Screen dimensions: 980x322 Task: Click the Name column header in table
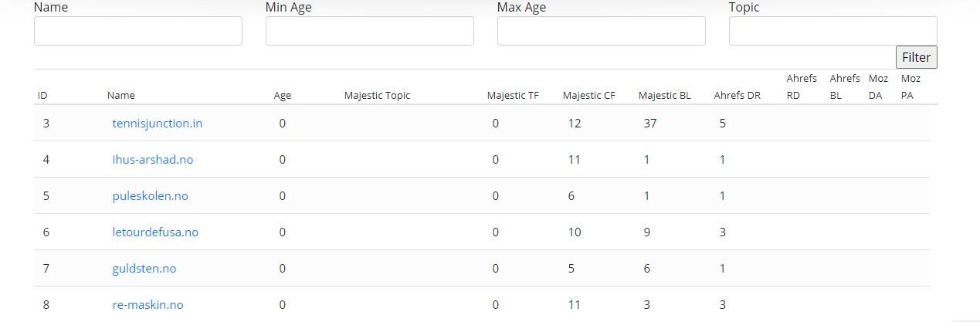tap(120, 96)
